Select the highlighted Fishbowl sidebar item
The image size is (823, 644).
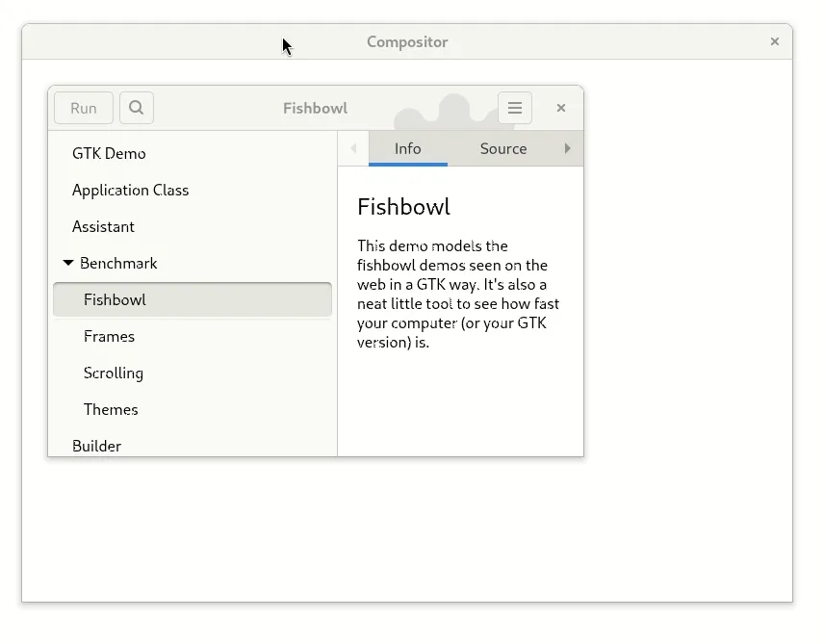(x=115, y=299)
